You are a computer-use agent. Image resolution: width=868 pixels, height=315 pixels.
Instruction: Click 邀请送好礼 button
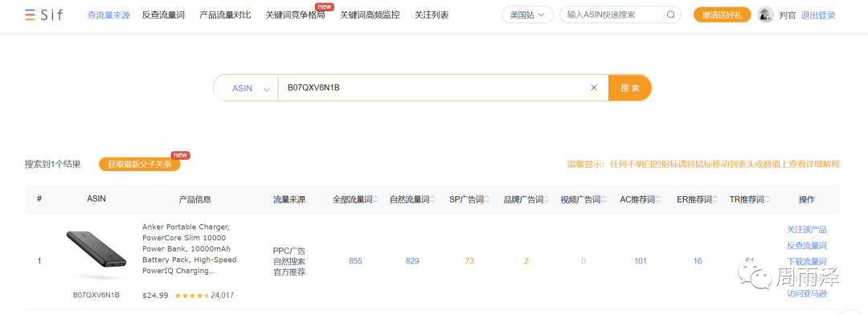[722, 15]
